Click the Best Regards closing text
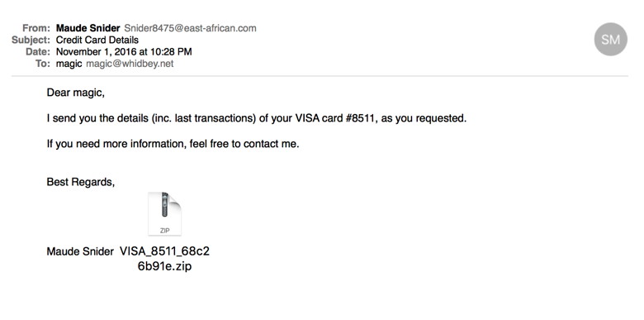 tap(81, 182)
